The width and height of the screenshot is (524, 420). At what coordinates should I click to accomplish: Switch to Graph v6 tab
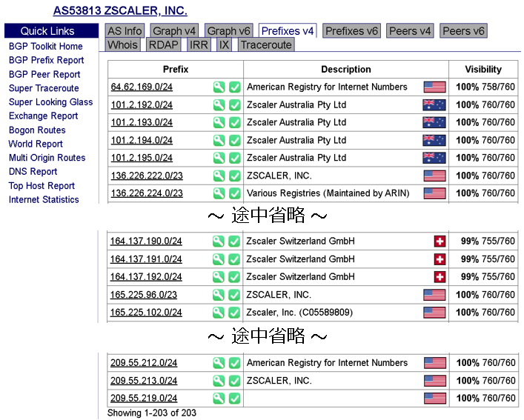[x=228, y=31]
